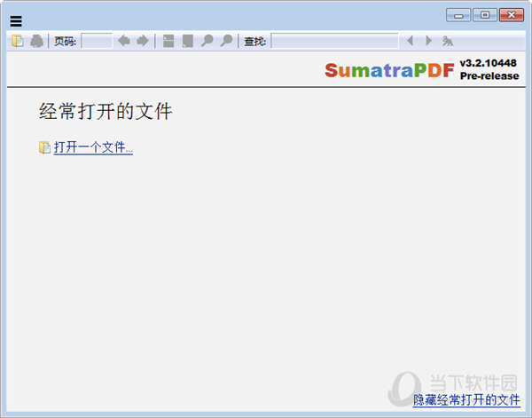
Task: Find next match arrow
Action: (428, 41)
